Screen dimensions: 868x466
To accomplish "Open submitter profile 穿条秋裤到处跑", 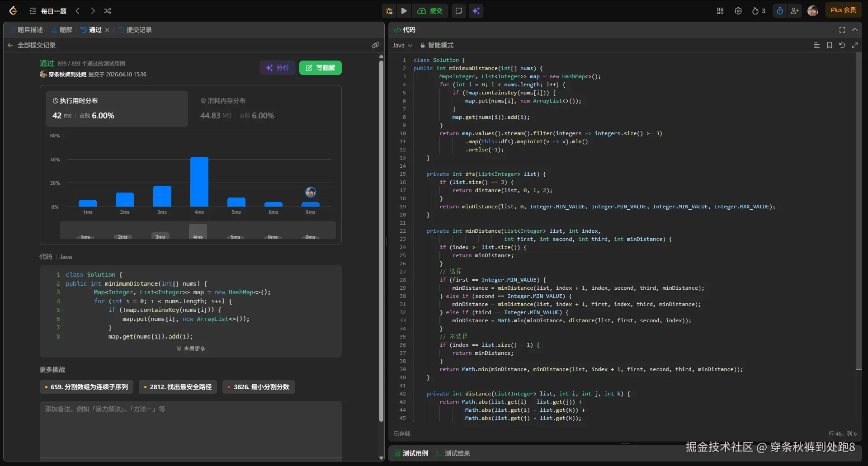I will coord(67,75).
